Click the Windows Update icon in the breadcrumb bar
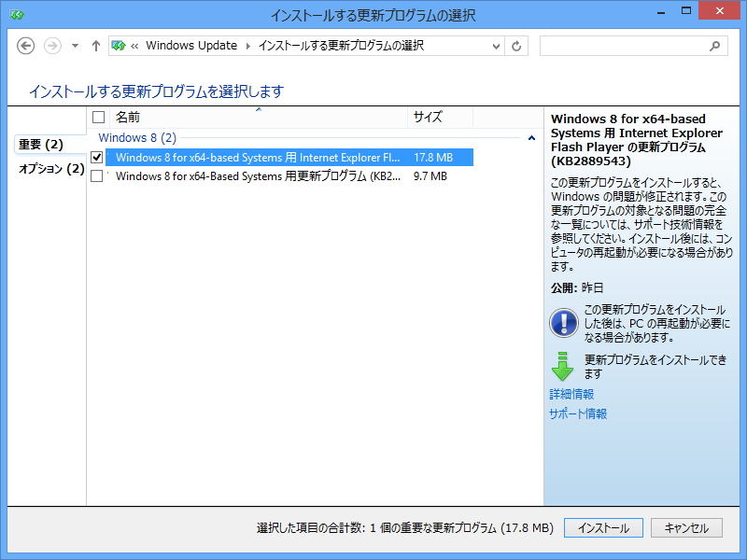This screenshot has width=747, height=560. [x=120, y=45]
